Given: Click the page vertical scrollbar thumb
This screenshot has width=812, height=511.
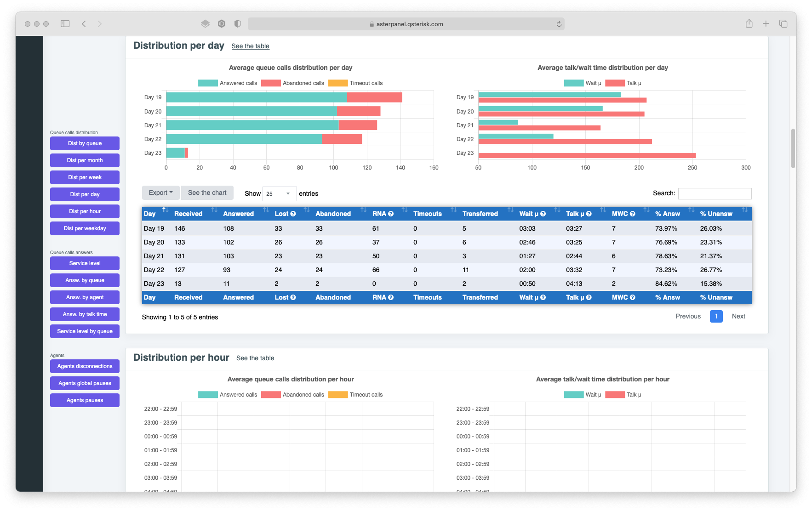Looking at the screenshot, I should (793, 148).
